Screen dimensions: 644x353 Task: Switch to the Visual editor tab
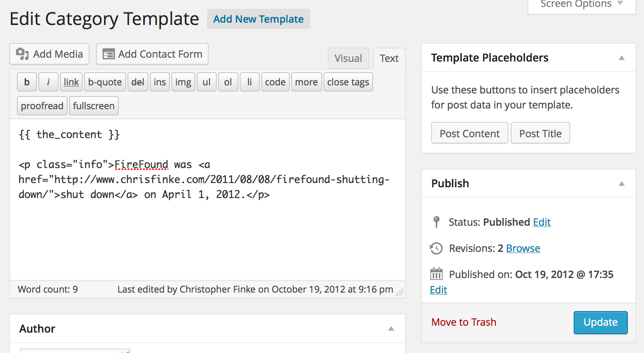(348, 58)
